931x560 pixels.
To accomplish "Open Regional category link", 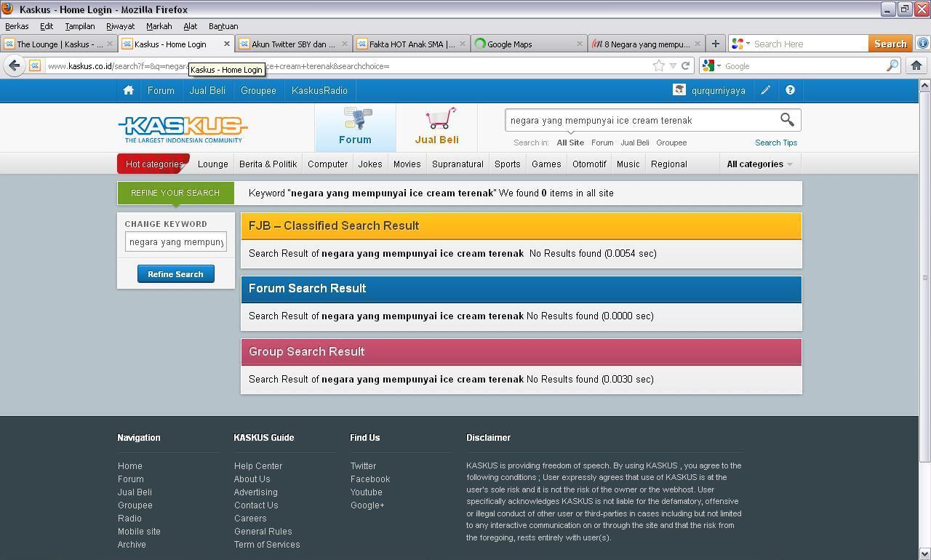I will 668,164.
